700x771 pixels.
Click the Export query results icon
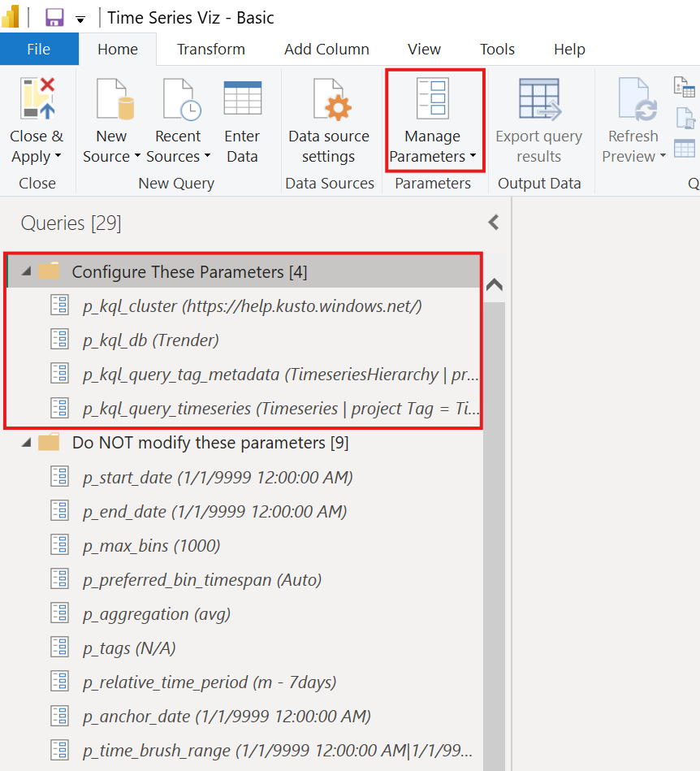point(538,97)
